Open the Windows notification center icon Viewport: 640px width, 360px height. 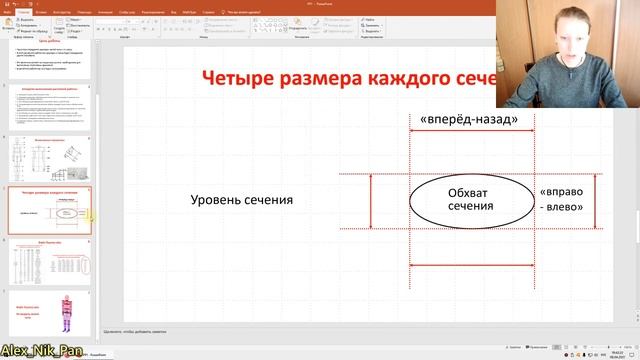tap(631, 355)
